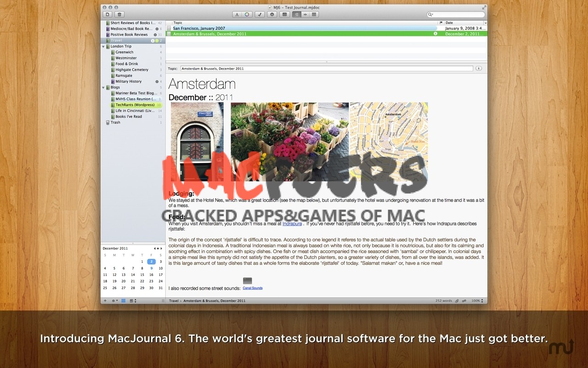This screenshot has width=588, height=368.
Task: Add a new journal with the plus button
Action: tap(105, 301)
